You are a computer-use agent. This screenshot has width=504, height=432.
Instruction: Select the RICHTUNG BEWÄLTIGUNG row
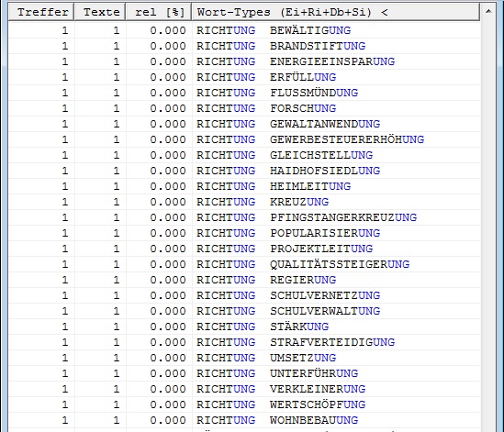(244, 30)
